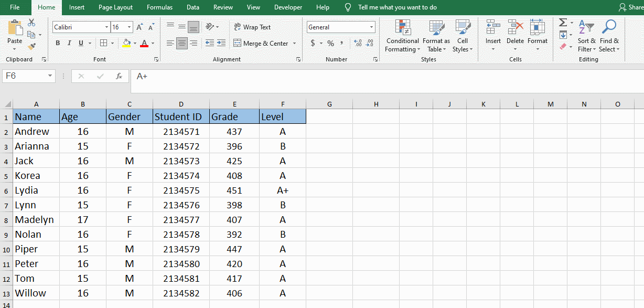
Task: Select row 10 header
Action: 6,249
